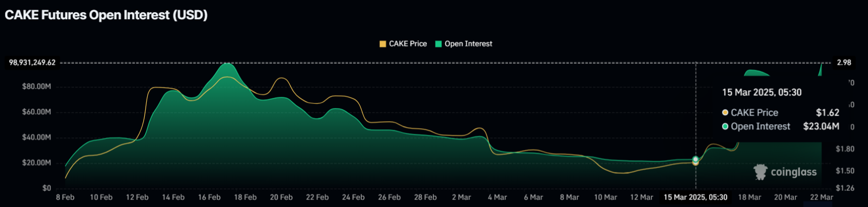Toggle the Open Interest legend entry
This screenshot has width=868, height=207.
pos(464,44)
